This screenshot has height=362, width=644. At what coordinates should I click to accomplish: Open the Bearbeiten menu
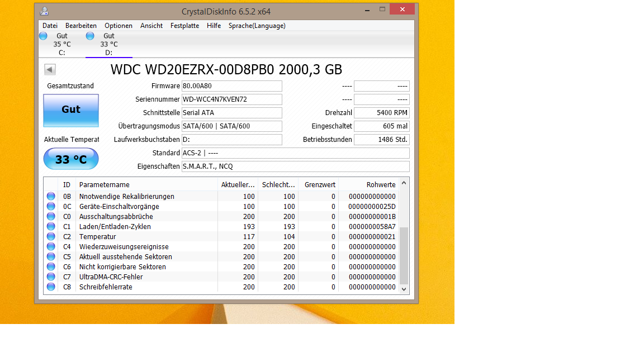coord(81,26)
